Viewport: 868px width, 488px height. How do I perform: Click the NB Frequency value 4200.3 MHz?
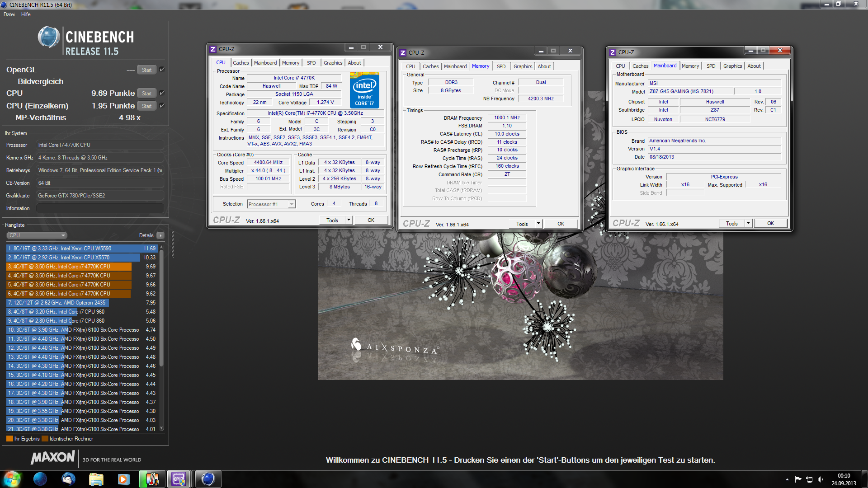pos(541,99)
